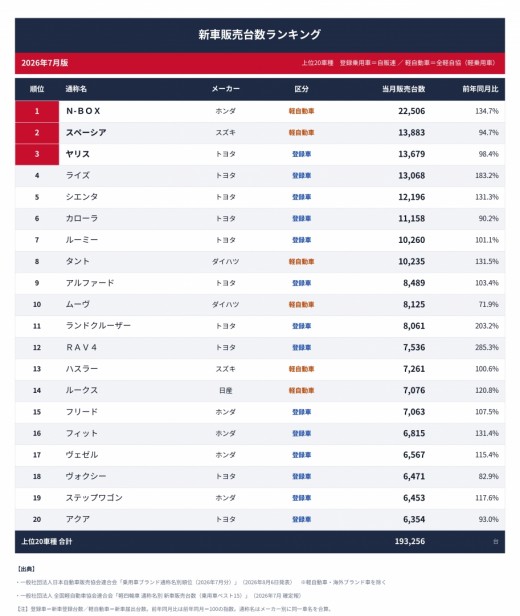This screenshot has height=616, width=520.
Task: Click the 区分 column header
Action: tap(301, 89)
